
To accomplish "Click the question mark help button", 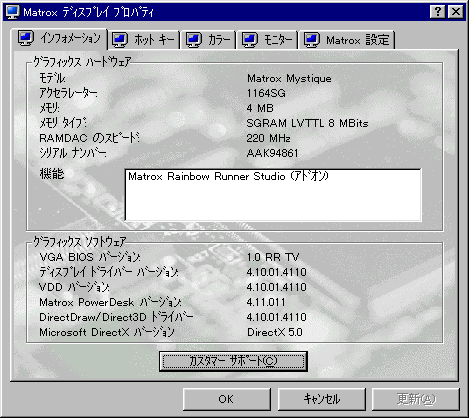I will [x=438, y=12].
